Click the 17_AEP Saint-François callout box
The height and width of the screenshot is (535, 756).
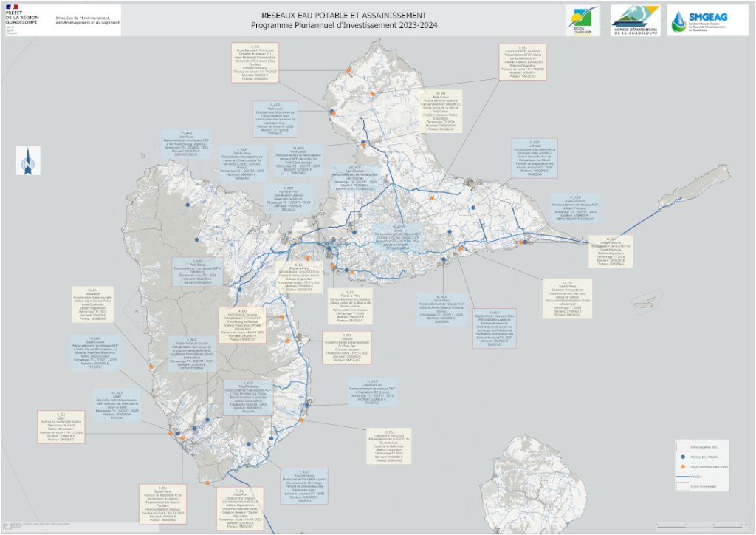tap(574, 210)
